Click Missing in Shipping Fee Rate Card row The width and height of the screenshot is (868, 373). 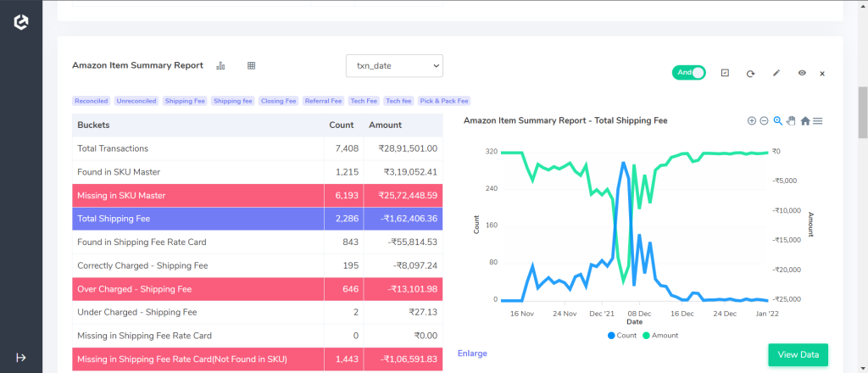pyautogui.click(x=258, y=336)
